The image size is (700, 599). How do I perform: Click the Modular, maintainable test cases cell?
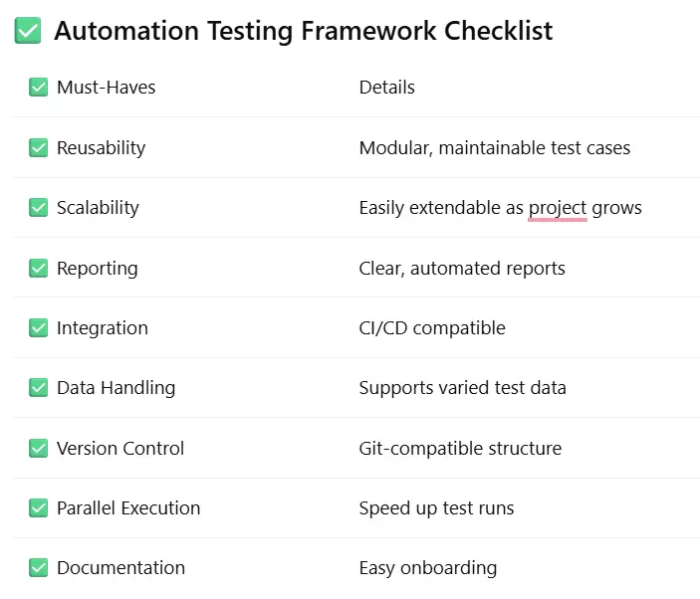point(495,147)
